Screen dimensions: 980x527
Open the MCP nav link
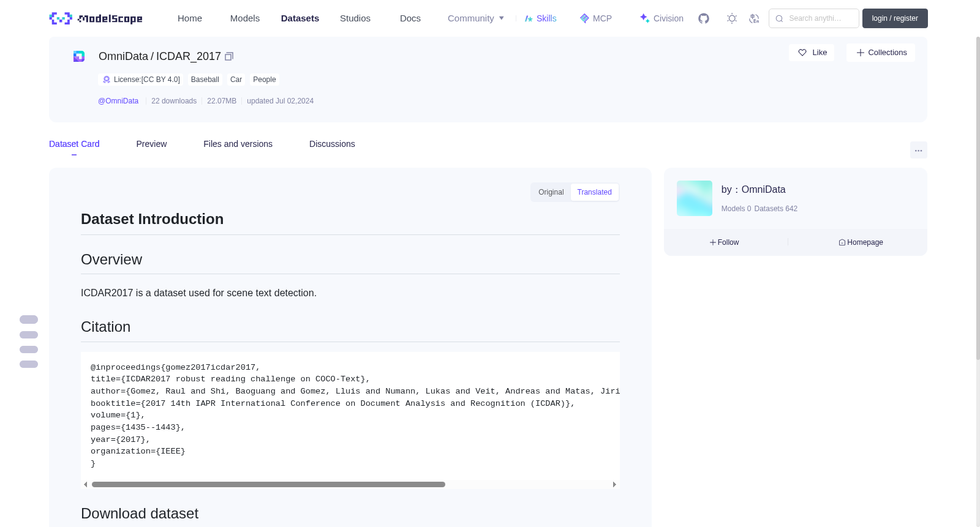[596, 18]
